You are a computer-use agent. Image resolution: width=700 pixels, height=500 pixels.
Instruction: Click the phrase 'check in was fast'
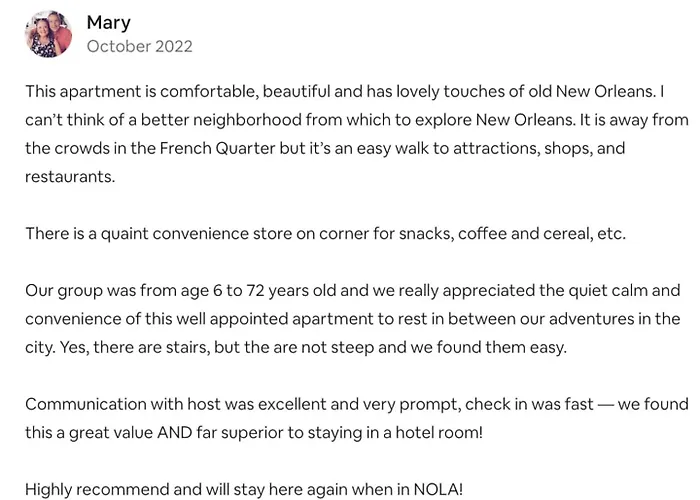529,404
